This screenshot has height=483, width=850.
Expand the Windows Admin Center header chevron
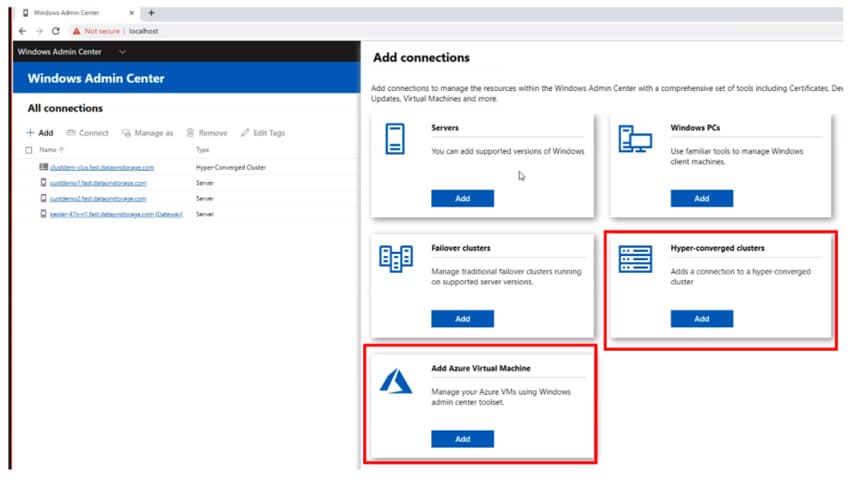point(123,52)
